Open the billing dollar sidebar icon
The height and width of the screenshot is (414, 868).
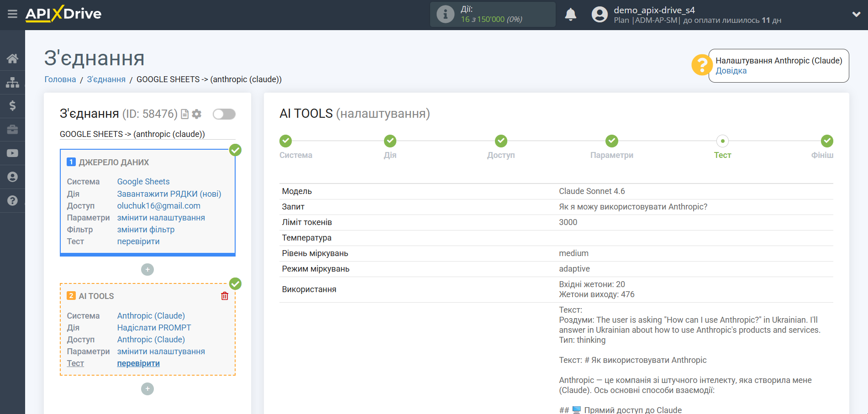[x=12, y=106]
